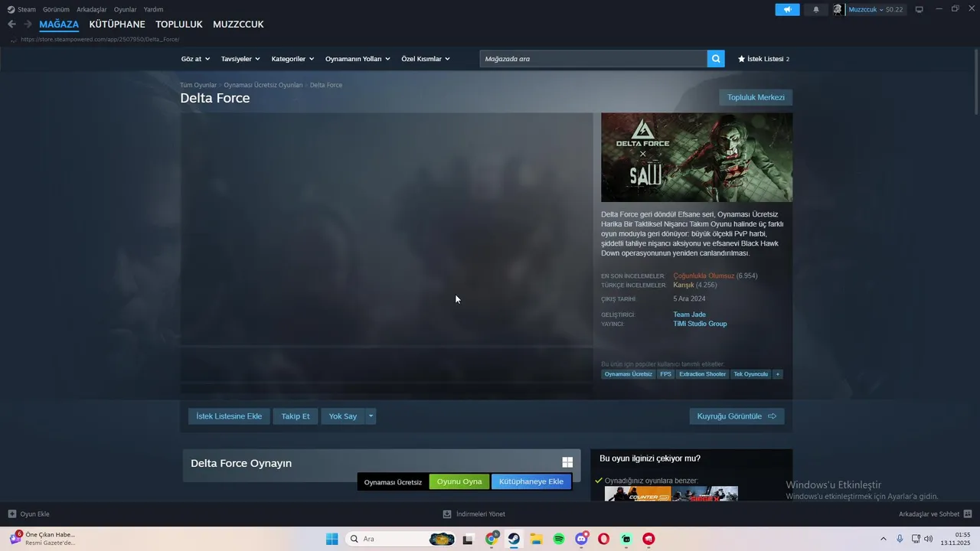Screen dimensions: 980x551
Task: Open Chrome from the taskbar
Action: tap(492, 539)
